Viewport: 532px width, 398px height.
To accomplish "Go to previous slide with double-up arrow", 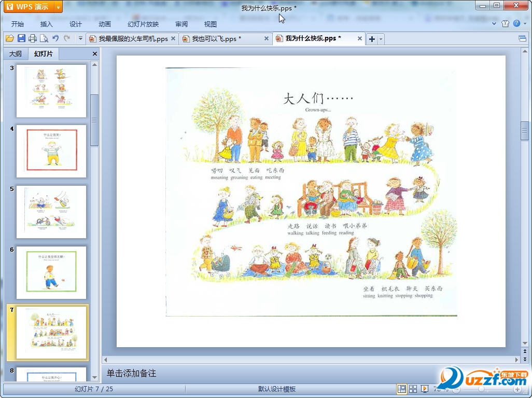I will click(x=525, y=351).
